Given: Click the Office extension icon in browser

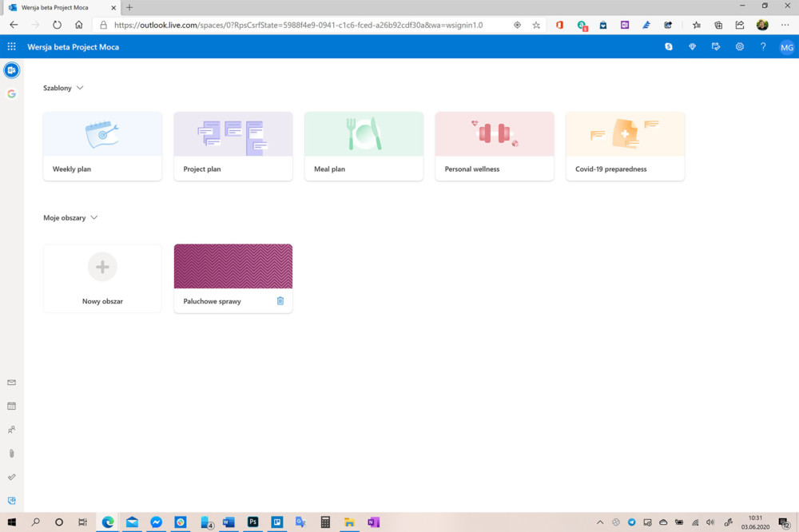Looking at the screenshot, I should click(x=559, y=25).
